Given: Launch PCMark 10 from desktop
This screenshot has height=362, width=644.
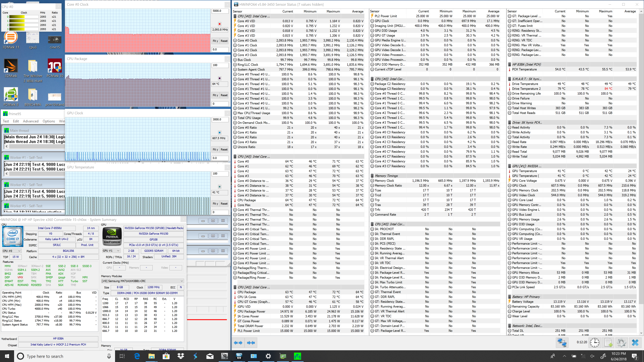Looking at the screenshot, I should pos(55,68).
